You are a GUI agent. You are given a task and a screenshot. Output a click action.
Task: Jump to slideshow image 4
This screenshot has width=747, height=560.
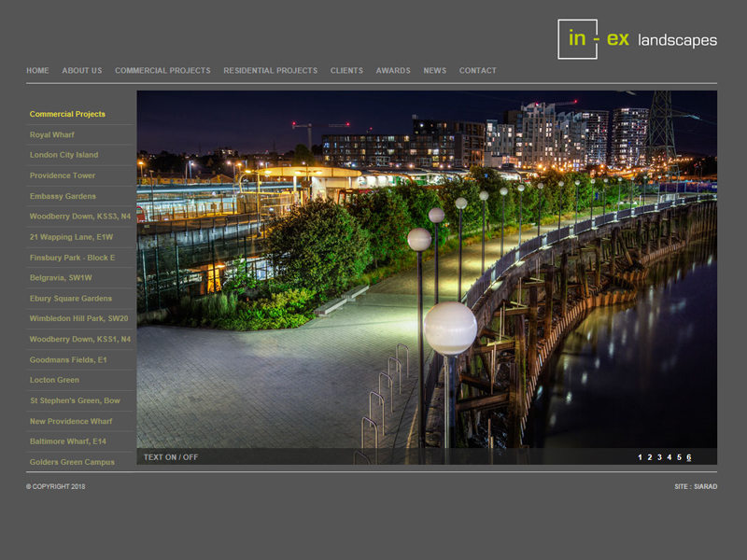click(x=669, y=457)
